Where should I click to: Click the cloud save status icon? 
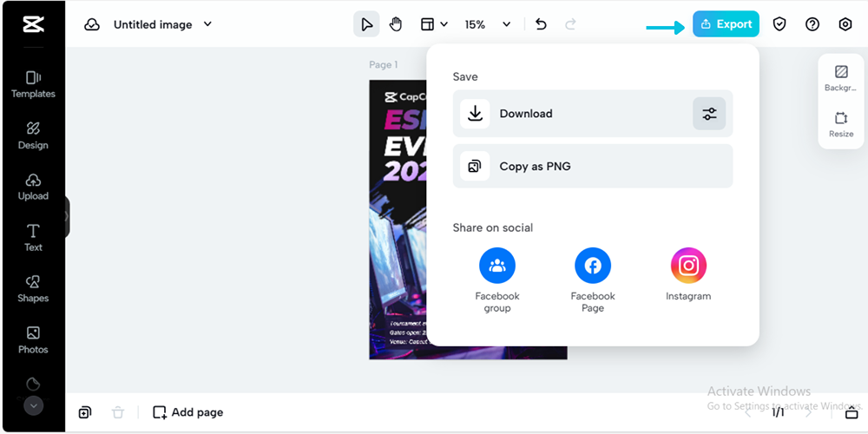click(x=92, y=25)
